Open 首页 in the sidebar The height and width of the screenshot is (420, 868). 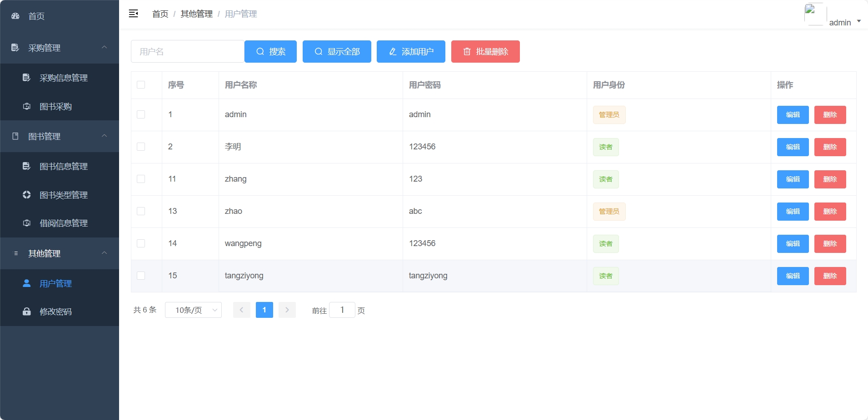(60, 16)
